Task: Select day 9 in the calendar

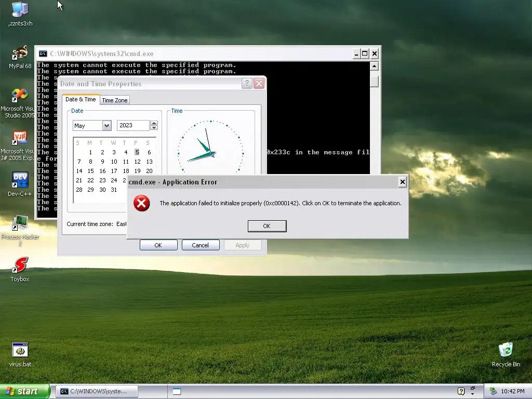Action: point(102,162)
